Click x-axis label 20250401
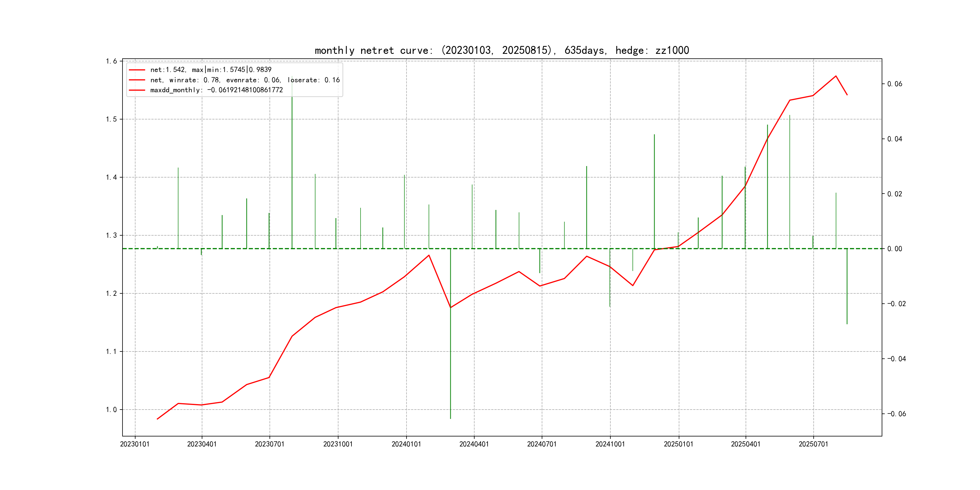 [x=745, y=444]
